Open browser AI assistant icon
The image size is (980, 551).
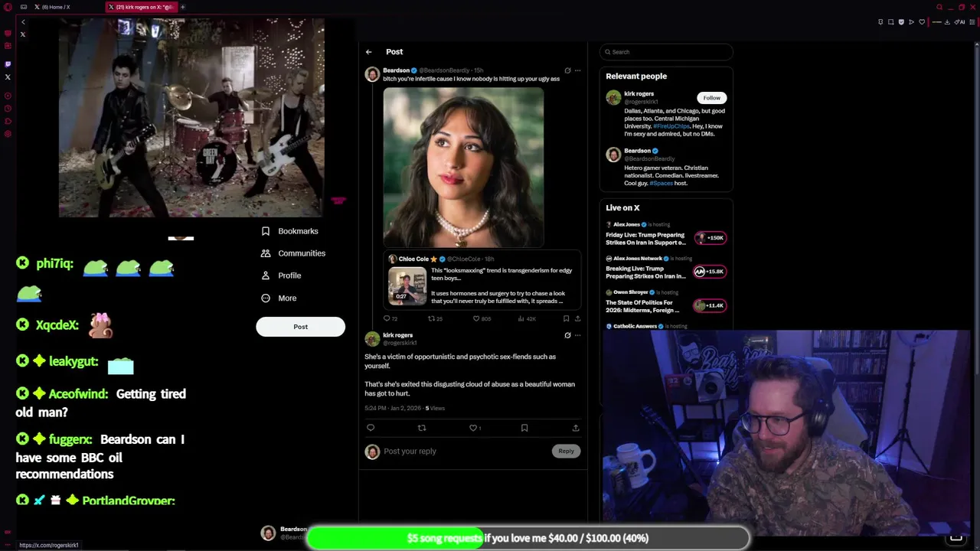pos(961,22)
